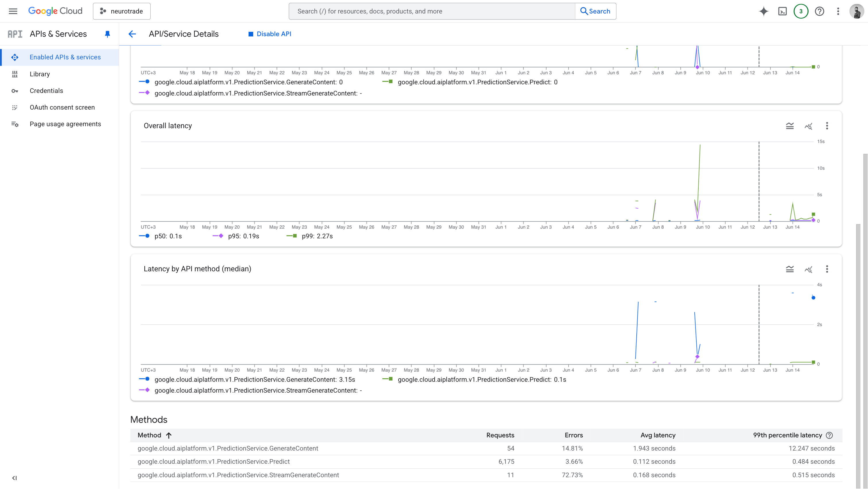
Task: Open the help question mark icon
Action: tap(819, 11)
